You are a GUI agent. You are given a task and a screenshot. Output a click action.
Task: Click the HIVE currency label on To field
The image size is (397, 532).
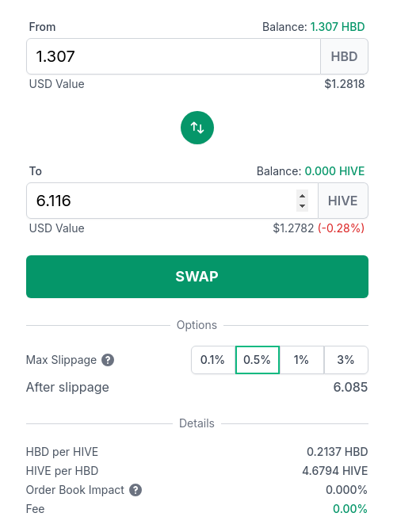[343, 201]
